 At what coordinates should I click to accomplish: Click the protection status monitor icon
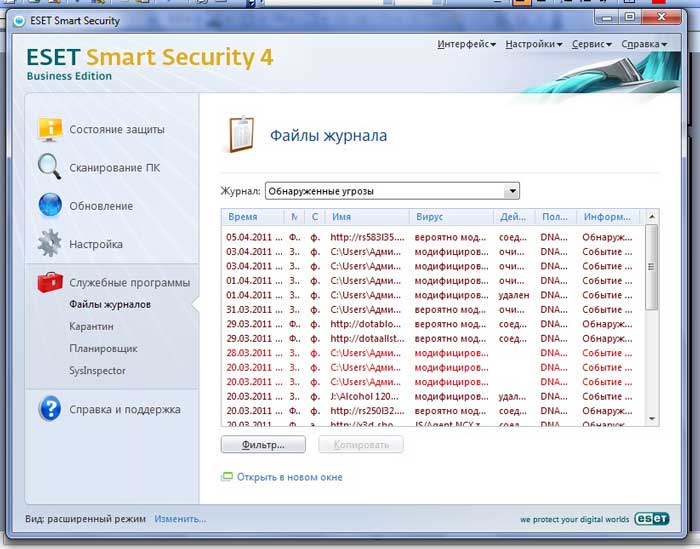(x=50, y=129)
